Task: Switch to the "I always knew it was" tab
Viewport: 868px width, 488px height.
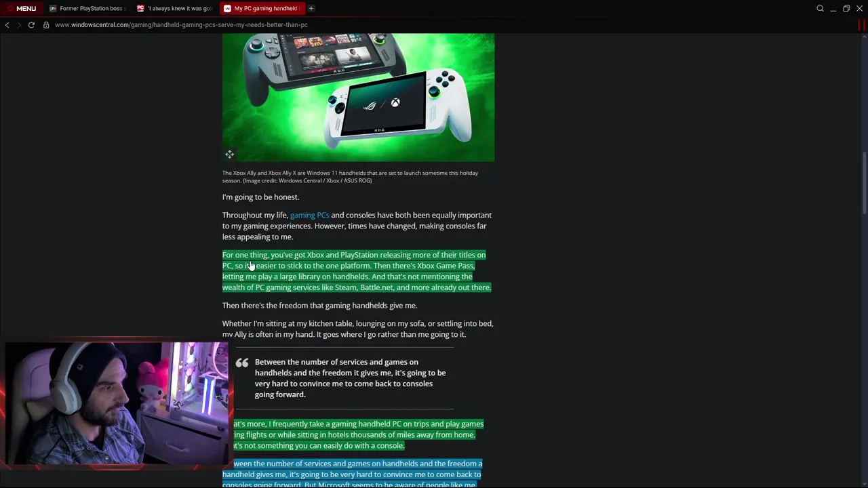Action: [175, 8]
